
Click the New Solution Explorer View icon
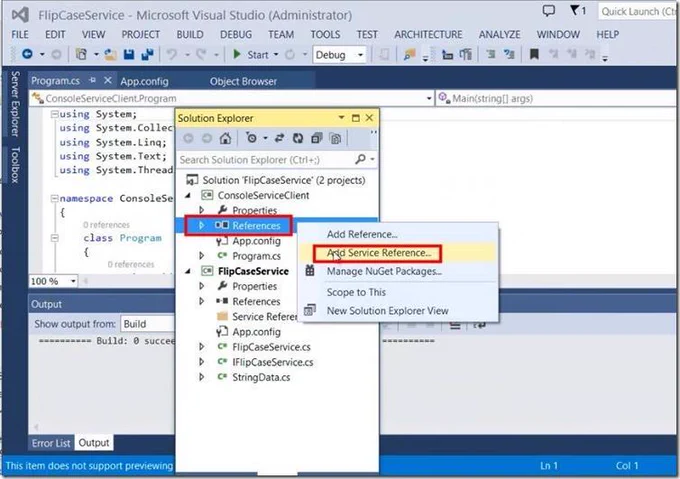(310, 310)
